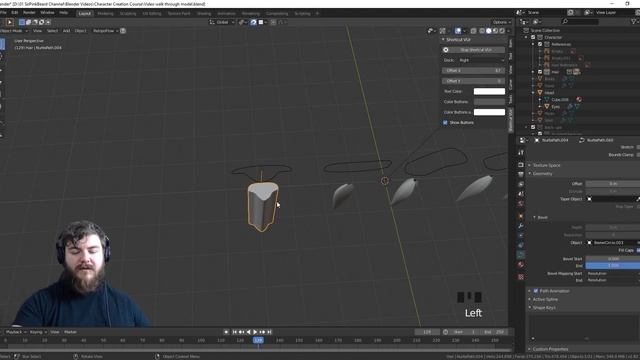Open the viewport Options dropdown

pos(501,22)
